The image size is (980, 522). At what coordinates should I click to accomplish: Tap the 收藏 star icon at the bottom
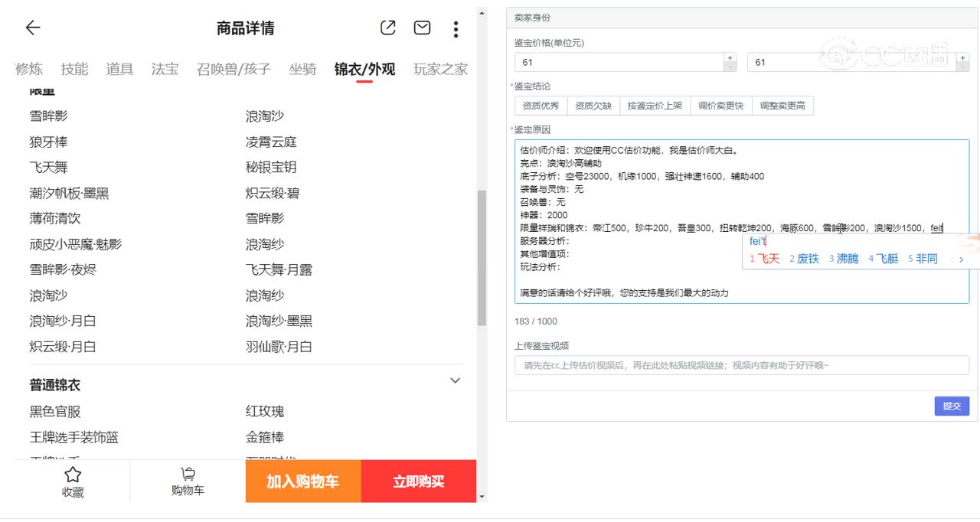point(73,475)
